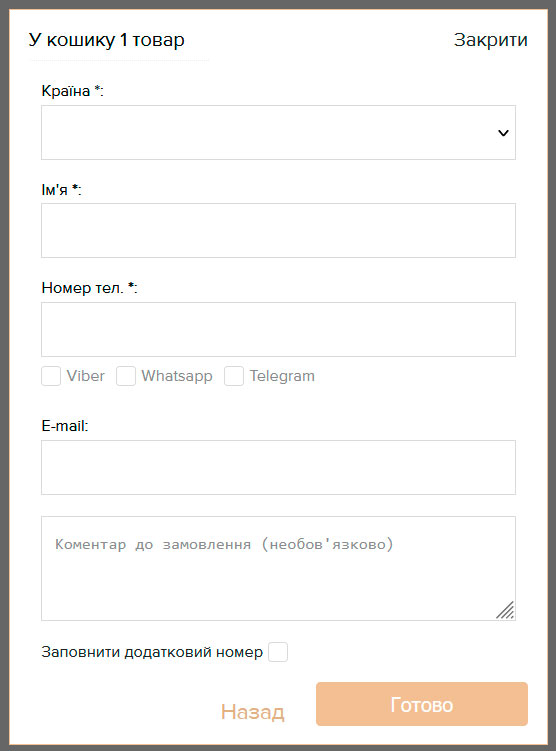Close the cart dialog via Закрити
Screen dimensions: 556x751
pos(490,40)
